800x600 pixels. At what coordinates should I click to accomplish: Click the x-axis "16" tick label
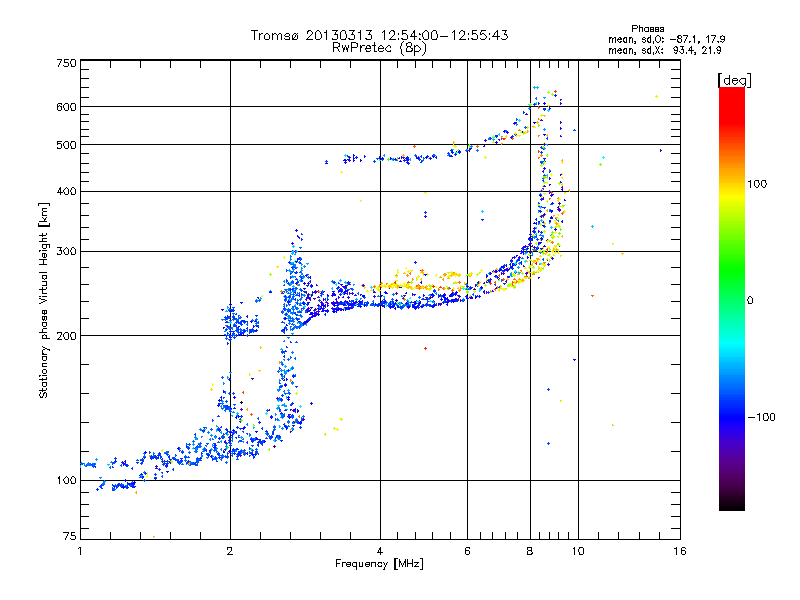(680, 551)
